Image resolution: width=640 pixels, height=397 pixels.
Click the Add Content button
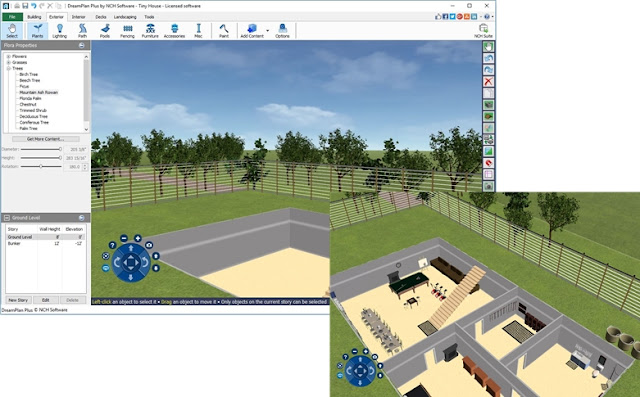pyautogui.click(x=252, y=31)
